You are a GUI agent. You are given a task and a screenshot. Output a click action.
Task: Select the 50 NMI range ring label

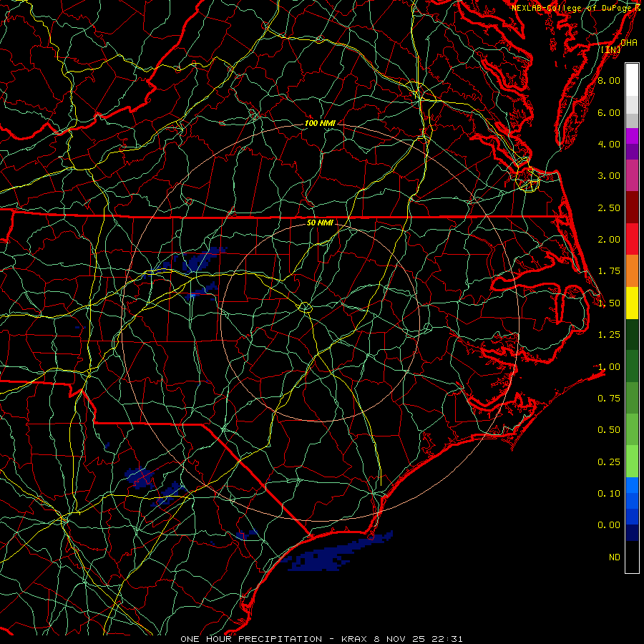click(320, 223)
